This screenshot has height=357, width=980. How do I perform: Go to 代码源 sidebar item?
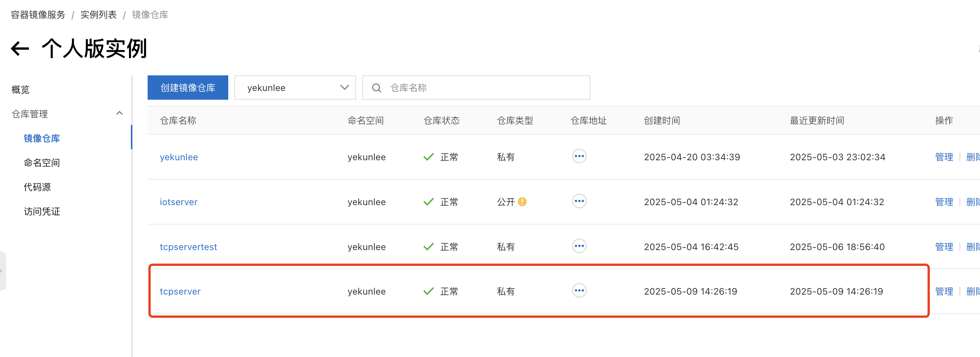[37, 187]
